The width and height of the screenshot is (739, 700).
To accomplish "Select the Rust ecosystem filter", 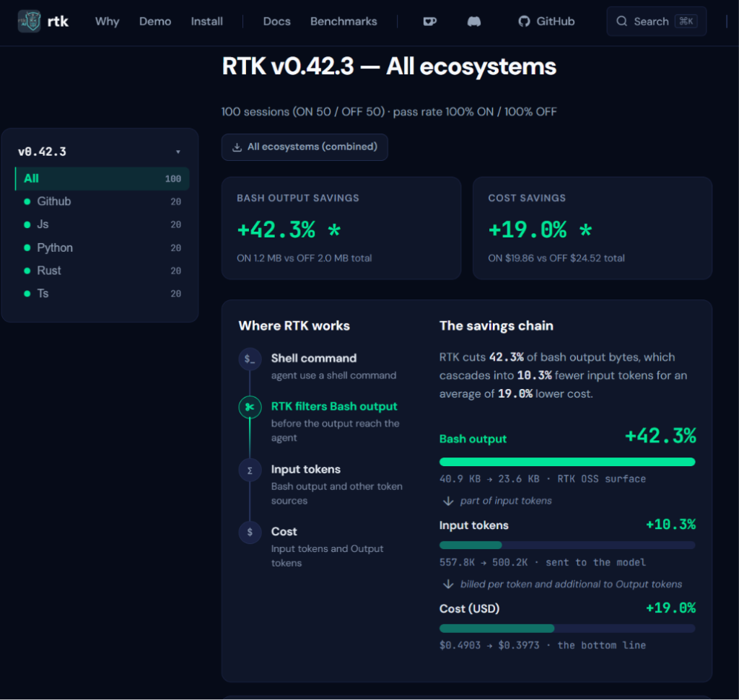I will 102,271.
